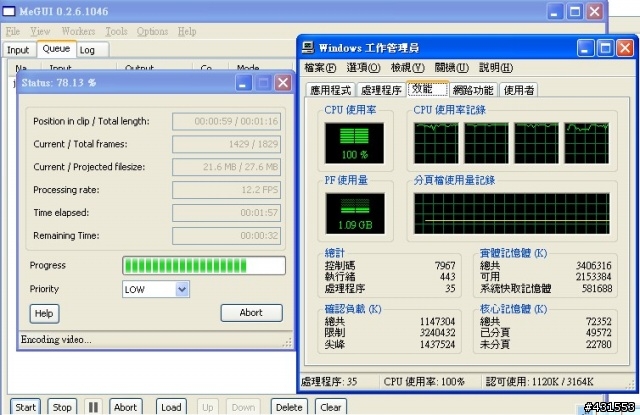640x415 pixels.
Task: Click the Clear button in MeGUI
Action: 331,407
